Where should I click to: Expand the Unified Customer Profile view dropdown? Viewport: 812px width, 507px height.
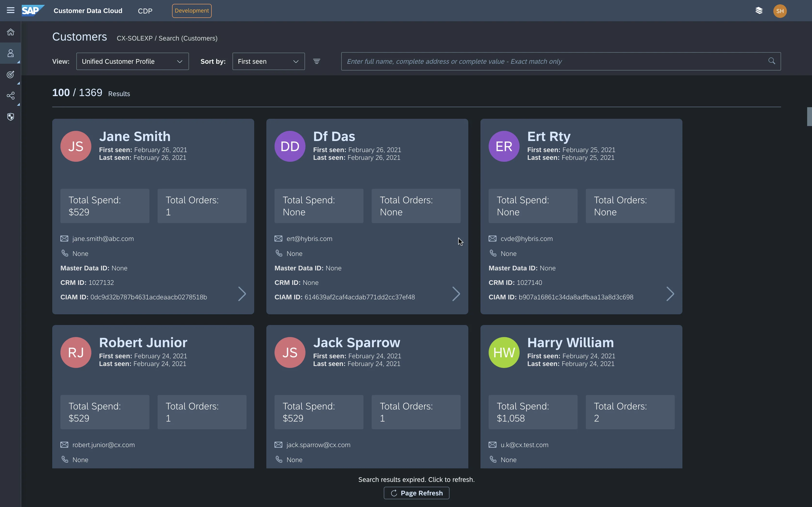click(132, 61)
